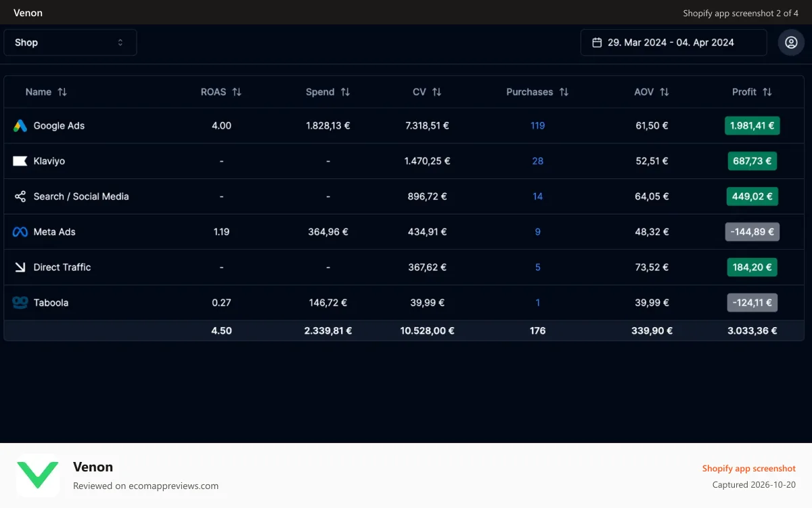Click the ROAS column header text

tap(214, 92)
